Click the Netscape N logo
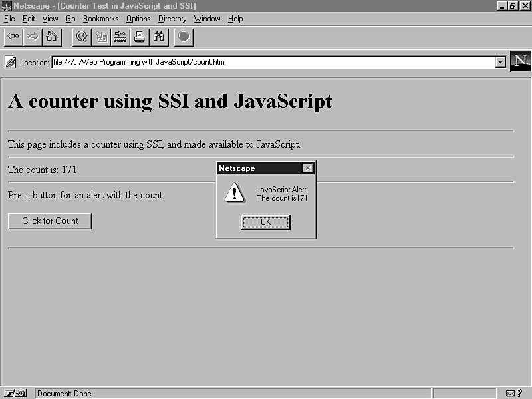This screenshot has height=399, width=532. click(x=520, y=61)
